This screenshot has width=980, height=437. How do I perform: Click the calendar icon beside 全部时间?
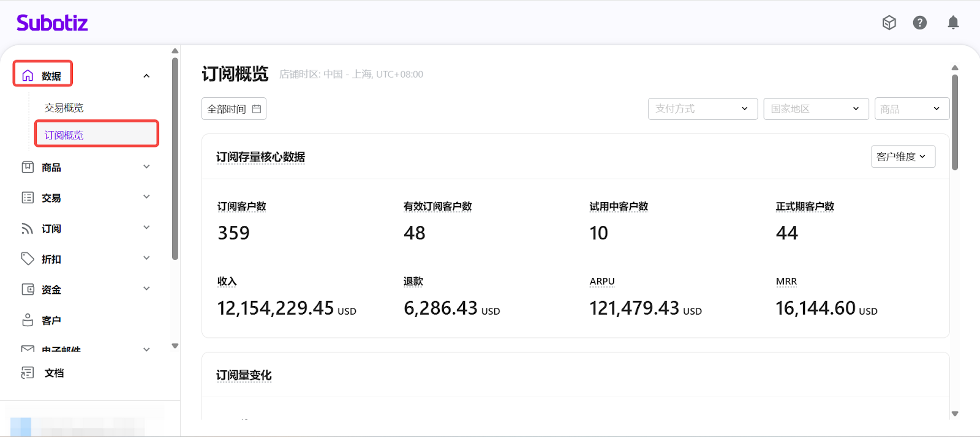coord(257,109)
